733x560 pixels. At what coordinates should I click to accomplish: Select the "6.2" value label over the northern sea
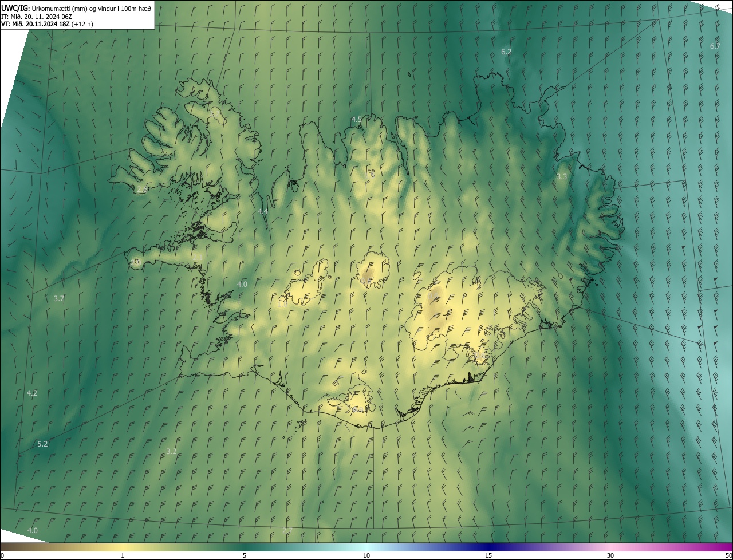pos(506,52)
